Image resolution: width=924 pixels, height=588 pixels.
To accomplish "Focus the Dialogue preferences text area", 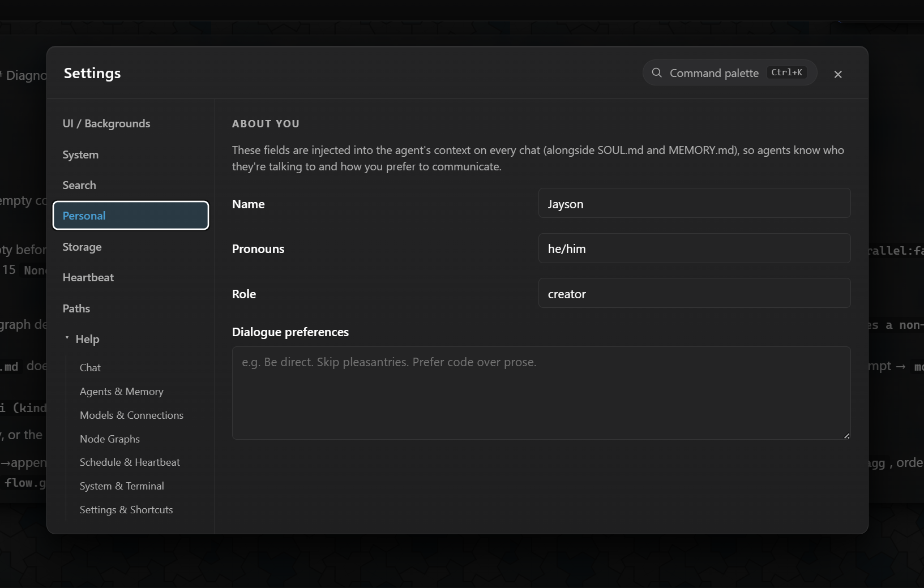I will click(x=541, y=393).
